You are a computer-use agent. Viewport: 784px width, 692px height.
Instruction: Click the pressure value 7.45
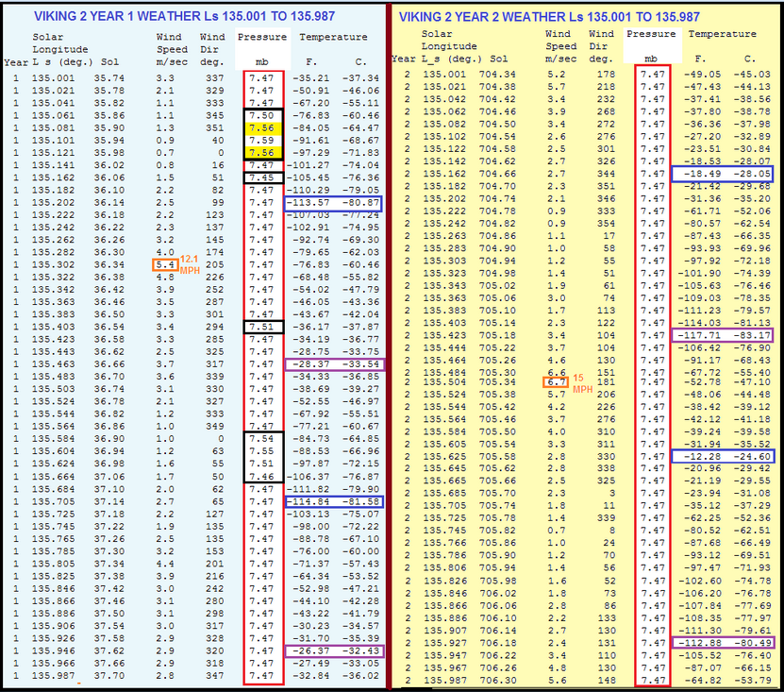click(262, 177)
